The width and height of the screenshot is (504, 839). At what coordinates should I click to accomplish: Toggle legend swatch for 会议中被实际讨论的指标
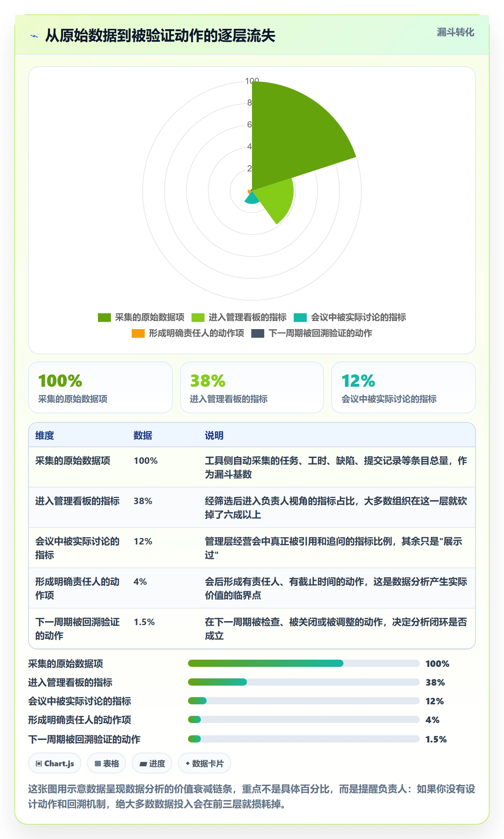pyautogui.click(x=300, y=318)
